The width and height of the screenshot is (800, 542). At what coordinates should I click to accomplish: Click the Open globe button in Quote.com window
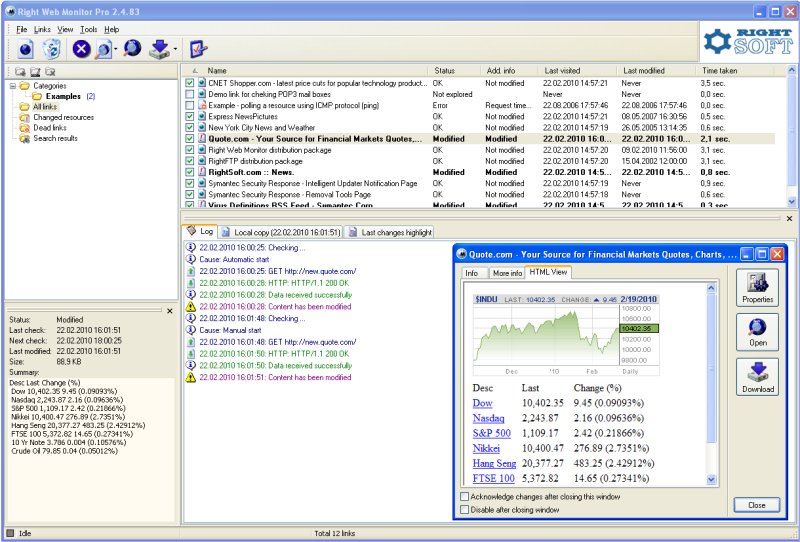pyautogui.click(x=757, y=332)
